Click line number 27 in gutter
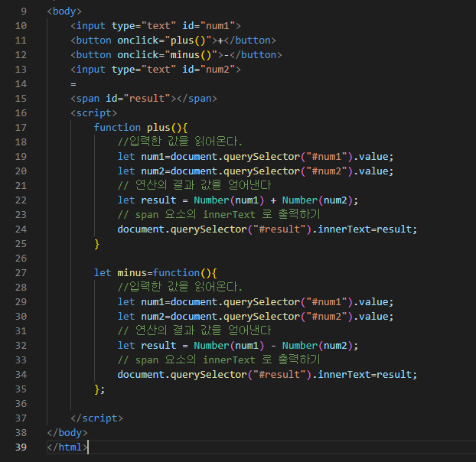This screenshot has height=462, width=476. [21, 273]
